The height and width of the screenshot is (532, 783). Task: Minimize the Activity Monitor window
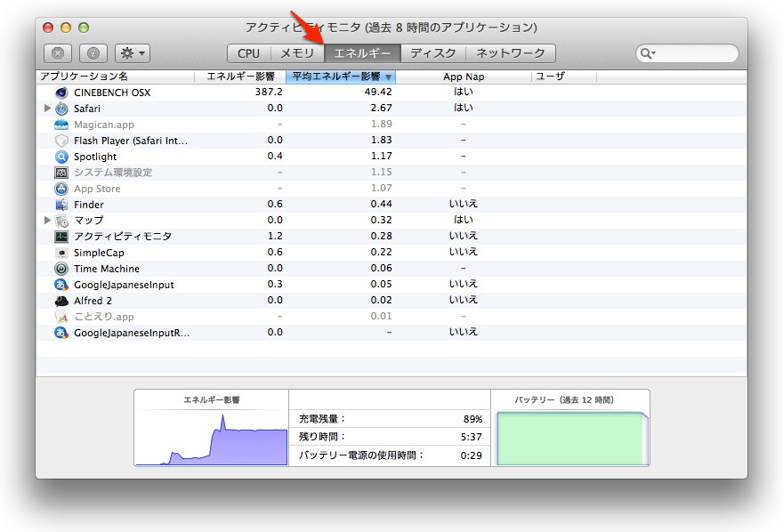click(x=66, y=28)
